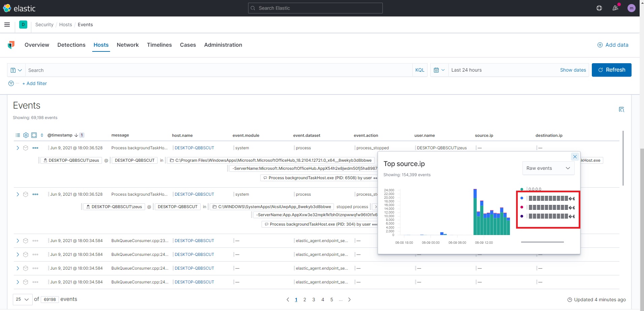Expand the first event row chevron
644x311 pixels.
(x=18, y=148)
